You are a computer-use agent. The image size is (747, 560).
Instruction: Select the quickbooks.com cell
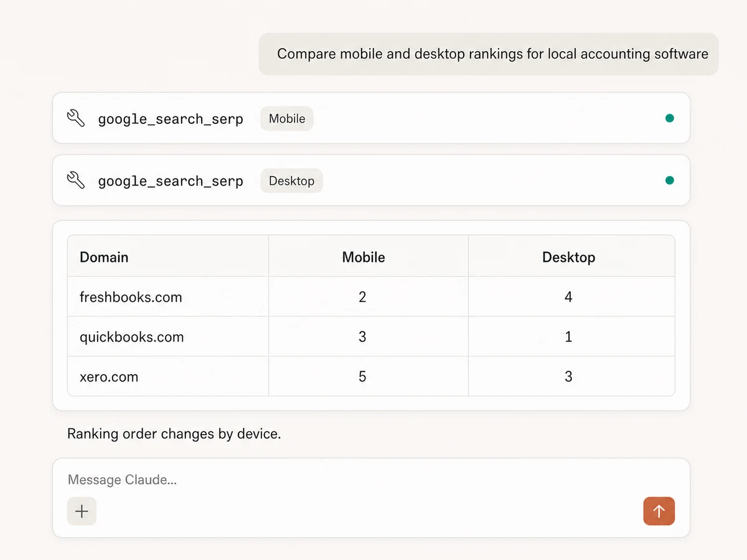[168, 337]
